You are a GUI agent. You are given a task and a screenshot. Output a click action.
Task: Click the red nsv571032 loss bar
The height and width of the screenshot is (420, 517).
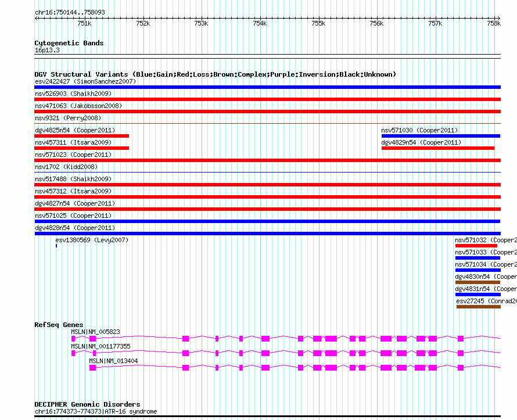[x=476, y=246]
